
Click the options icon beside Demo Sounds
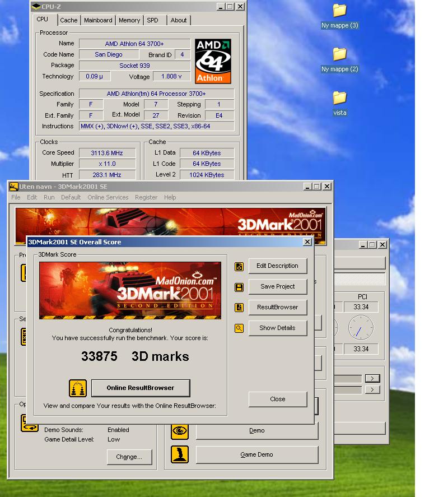[30, 423]
